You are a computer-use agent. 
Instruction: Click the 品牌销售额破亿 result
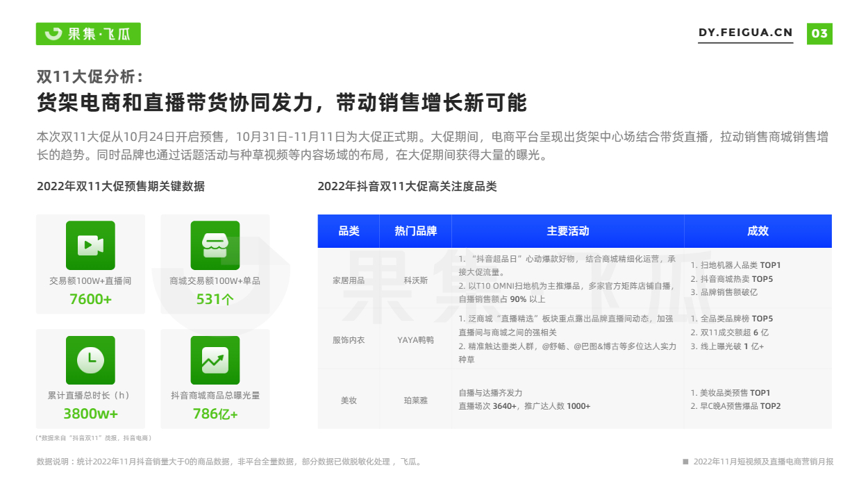(x=724, y=292)
